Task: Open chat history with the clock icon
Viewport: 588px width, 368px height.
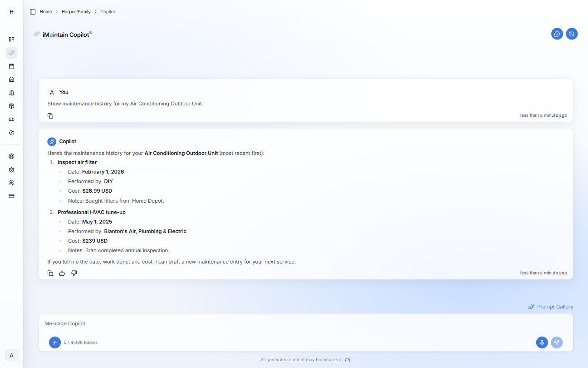Action: (572, 34)
